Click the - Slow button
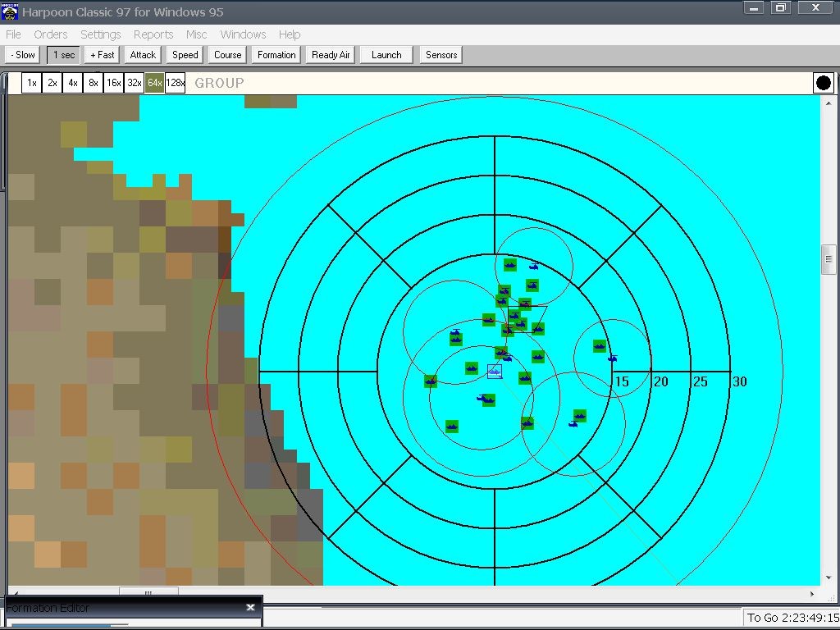 pyautogui.click(x=22, y=55)
